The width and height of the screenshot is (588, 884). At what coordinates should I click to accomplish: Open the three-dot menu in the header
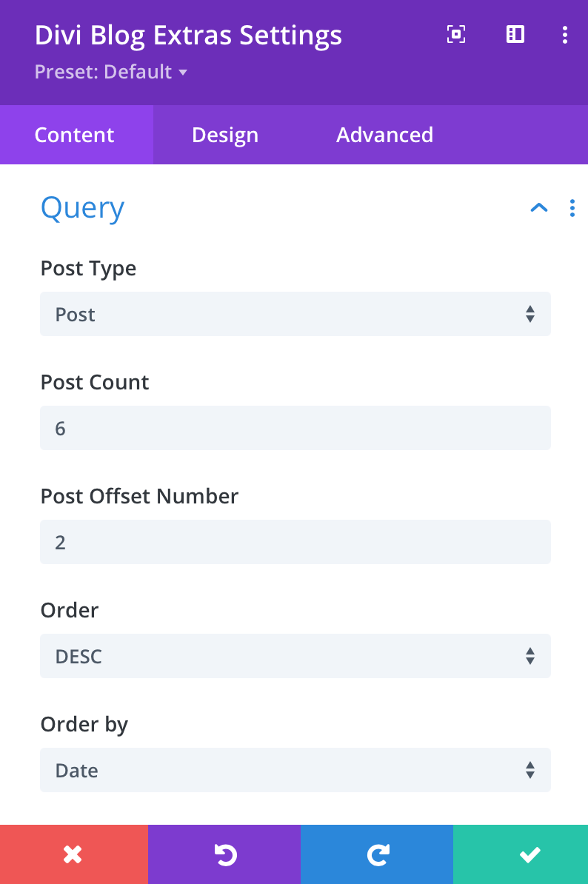[565, 34]
